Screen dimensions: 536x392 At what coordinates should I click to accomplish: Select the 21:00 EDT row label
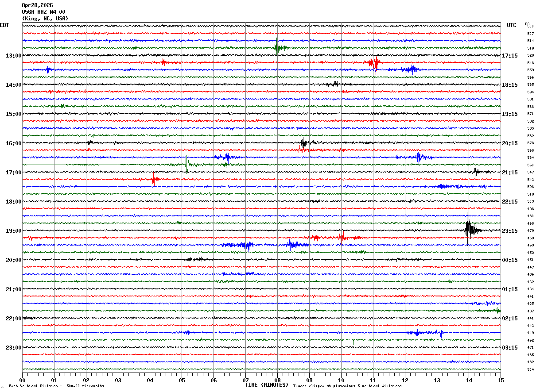14,289
